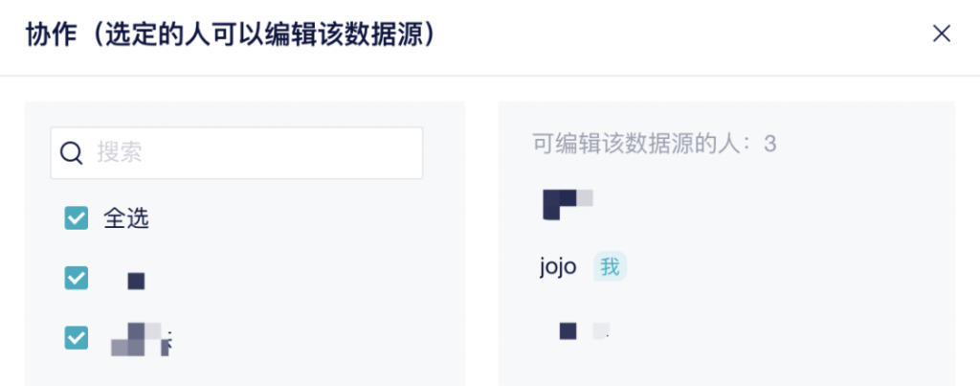Viewport: 980px width, 386px height.
Task: Click the blurred editor below jojo
Action: pyautogui.click(x=583, y=331)
